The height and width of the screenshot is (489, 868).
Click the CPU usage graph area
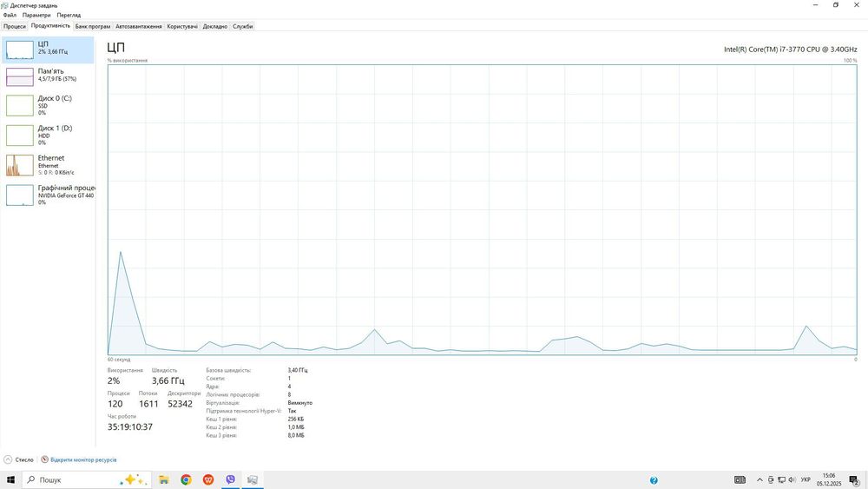click(482, 209)
